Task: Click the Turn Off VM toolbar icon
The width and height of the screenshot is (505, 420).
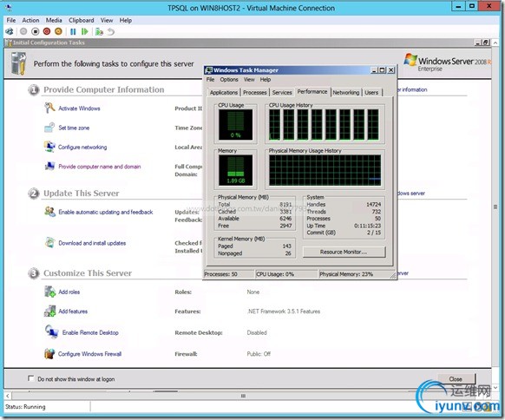Action: coord(35,31)
